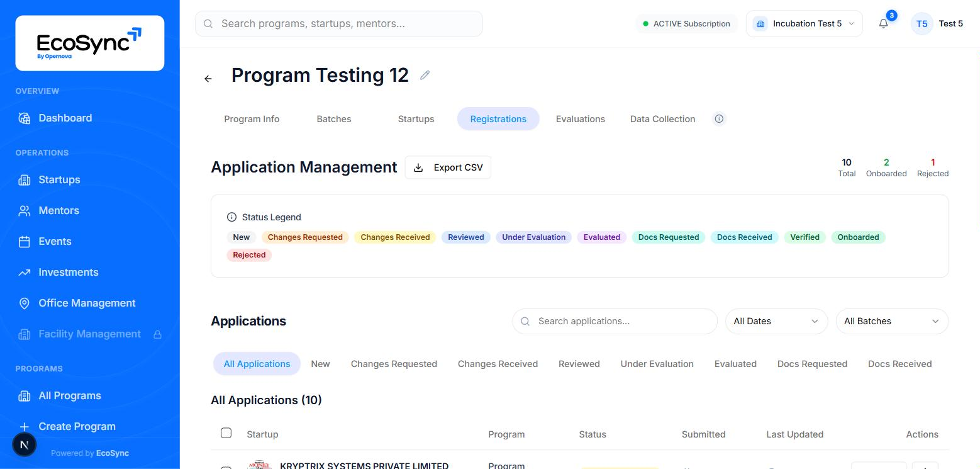Open the All Dates dropdown
Image resolution: width=980 pixels, height=469 pixels.
(x=776, y=321)
